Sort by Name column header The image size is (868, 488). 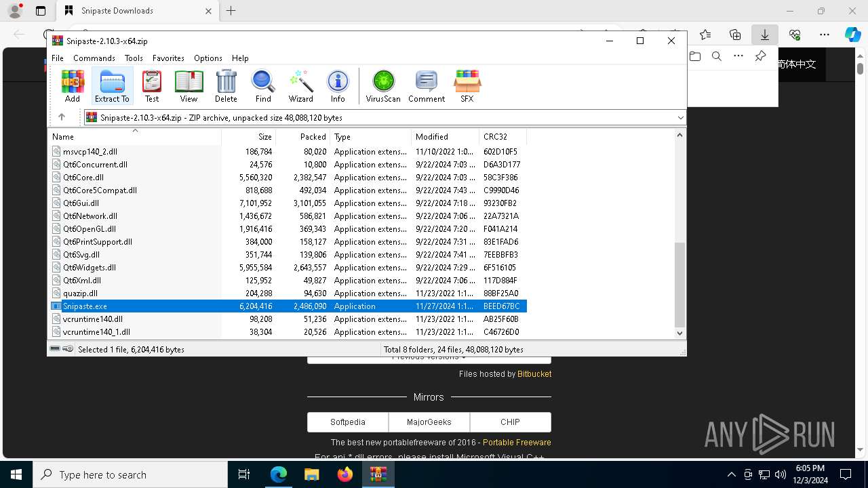click(135, 136)
